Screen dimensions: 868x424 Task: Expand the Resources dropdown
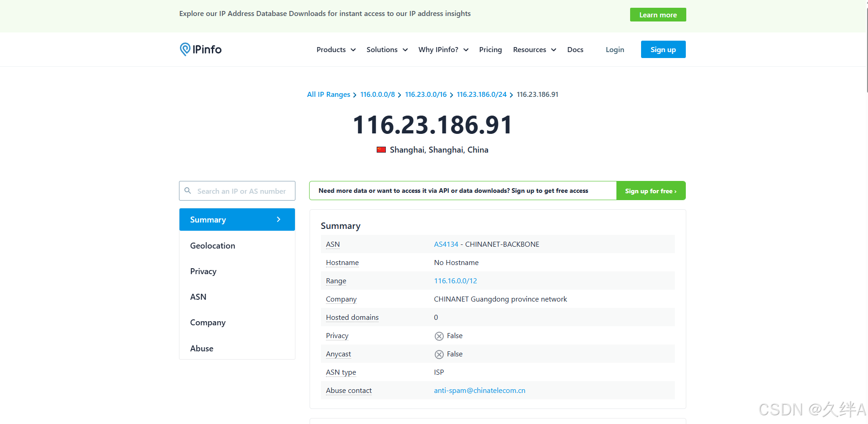tap(535, 49)
